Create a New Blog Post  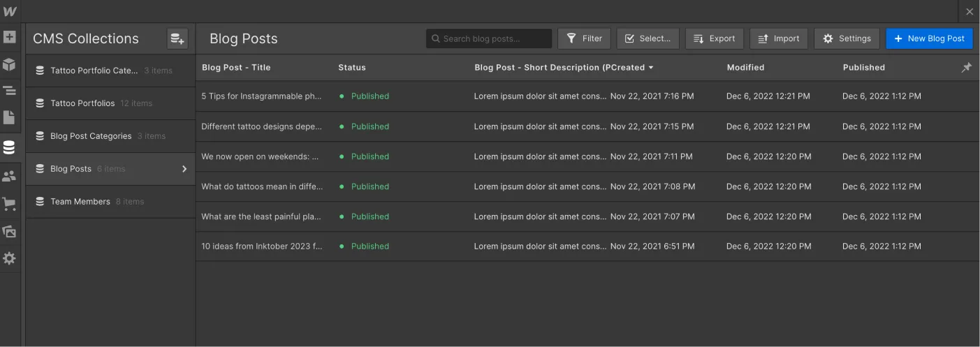[929, 38]
